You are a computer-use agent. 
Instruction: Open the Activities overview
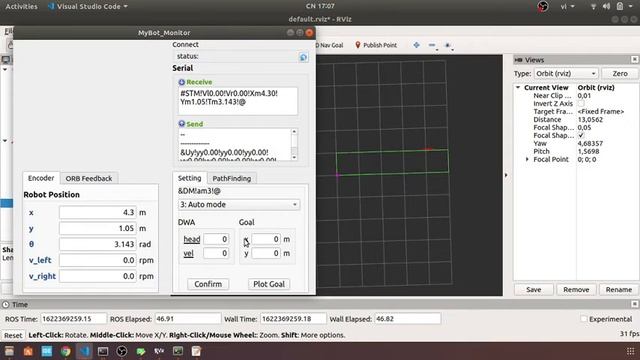click(21, 6)
